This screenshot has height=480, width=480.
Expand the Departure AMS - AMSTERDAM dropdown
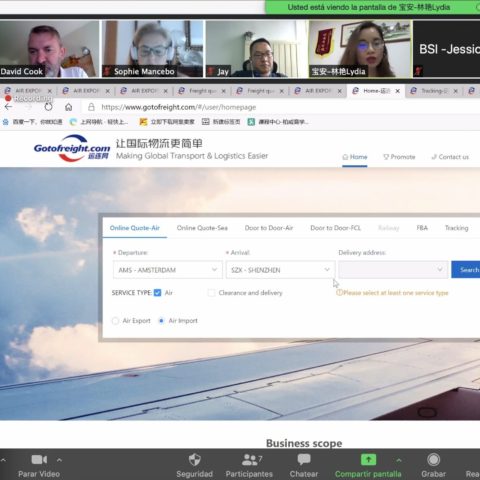point(168,270)
